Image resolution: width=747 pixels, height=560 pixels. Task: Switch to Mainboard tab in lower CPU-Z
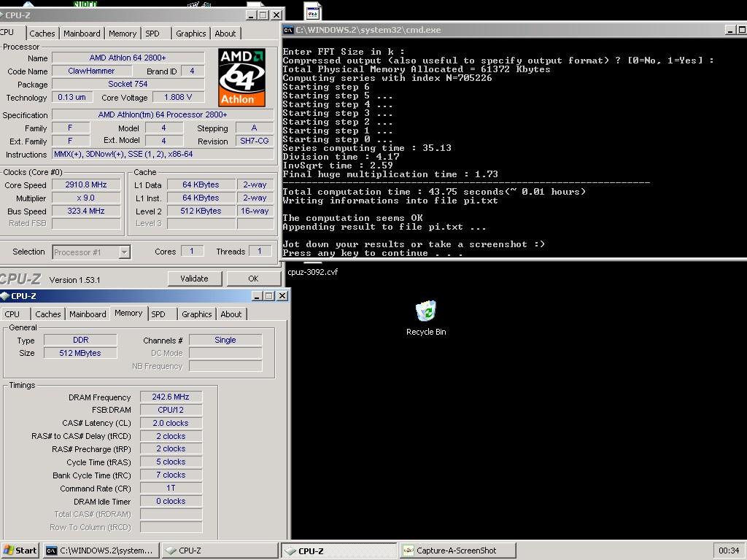click(88, 314)
